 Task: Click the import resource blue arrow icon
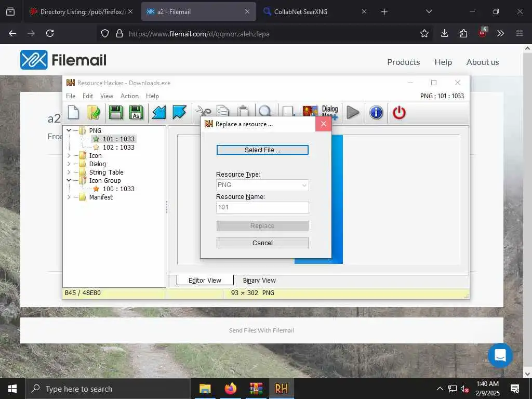click(159, 112)
